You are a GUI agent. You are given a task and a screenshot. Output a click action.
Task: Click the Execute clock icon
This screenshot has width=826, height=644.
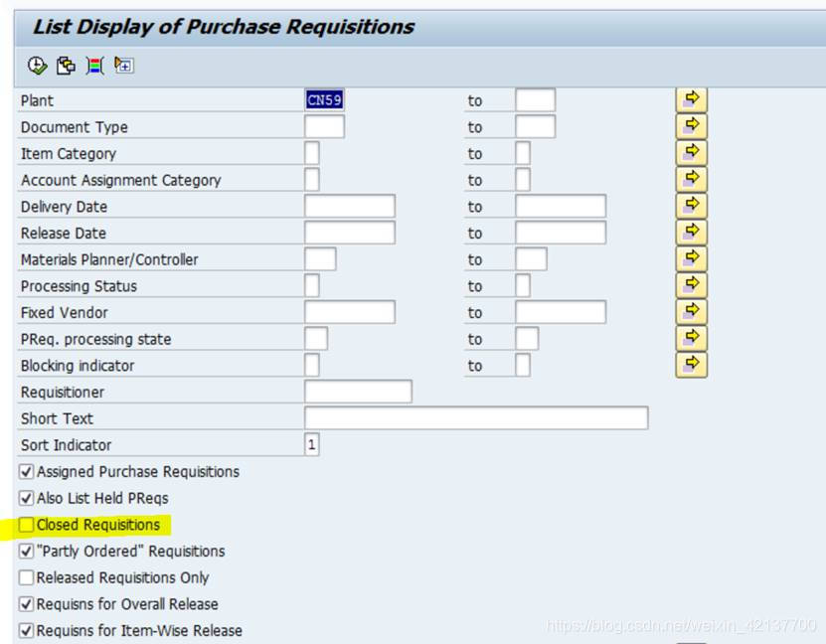coord(37,66)
